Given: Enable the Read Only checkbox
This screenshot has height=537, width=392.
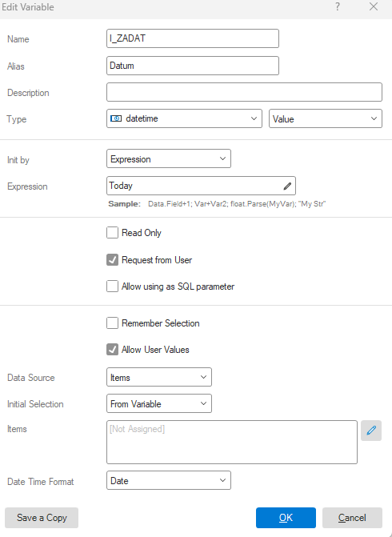Looking at the screenshot, I should coord(112,233).
